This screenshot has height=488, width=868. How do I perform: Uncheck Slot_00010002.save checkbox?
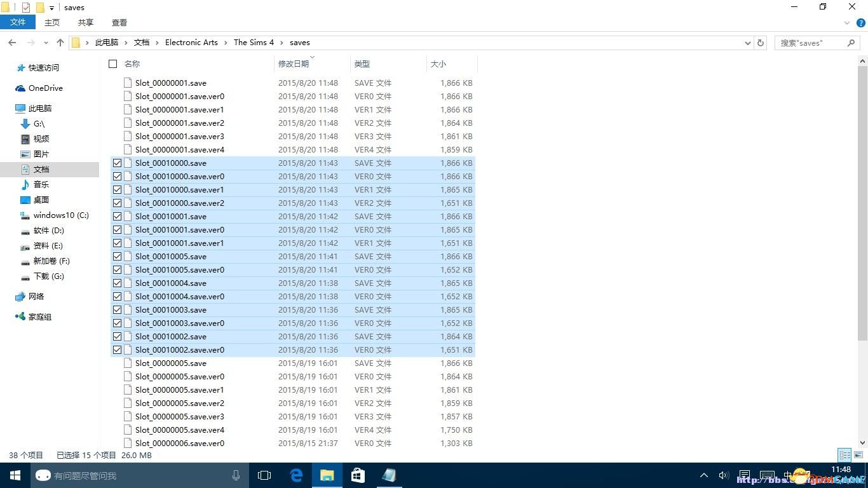pos(117,337)
